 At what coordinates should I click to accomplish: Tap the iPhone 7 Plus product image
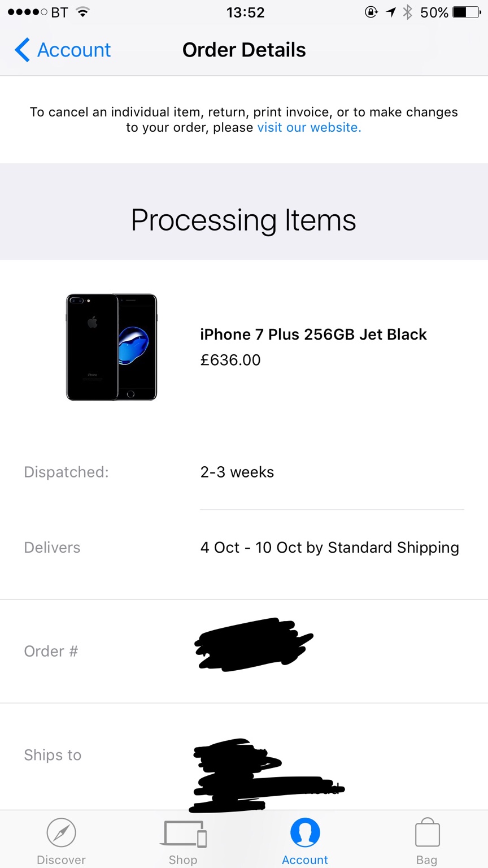pyautogui.click(x=111, y=347)
